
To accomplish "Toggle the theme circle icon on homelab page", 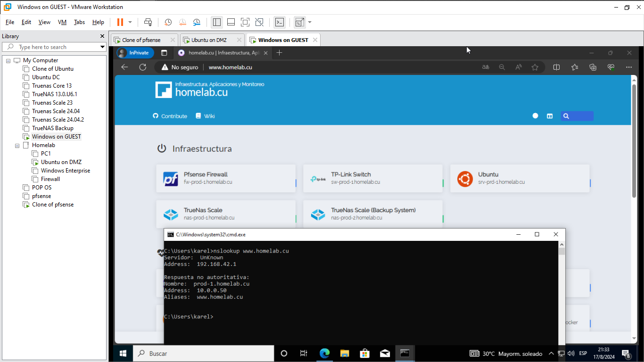I will coord(535,116).
